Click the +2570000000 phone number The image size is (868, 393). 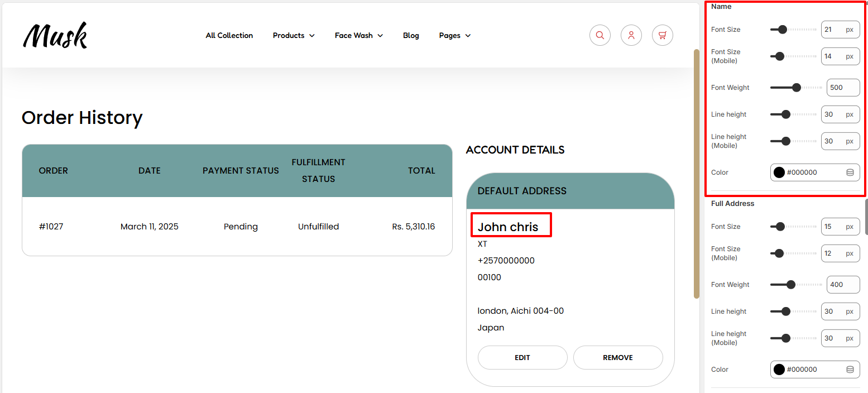(x=506, y=261)
